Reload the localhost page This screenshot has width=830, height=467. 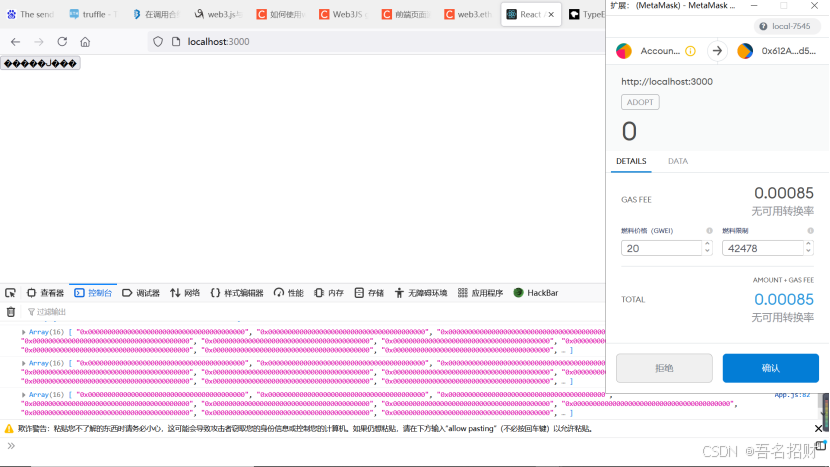pyautogui.click(x=62, y=42)
